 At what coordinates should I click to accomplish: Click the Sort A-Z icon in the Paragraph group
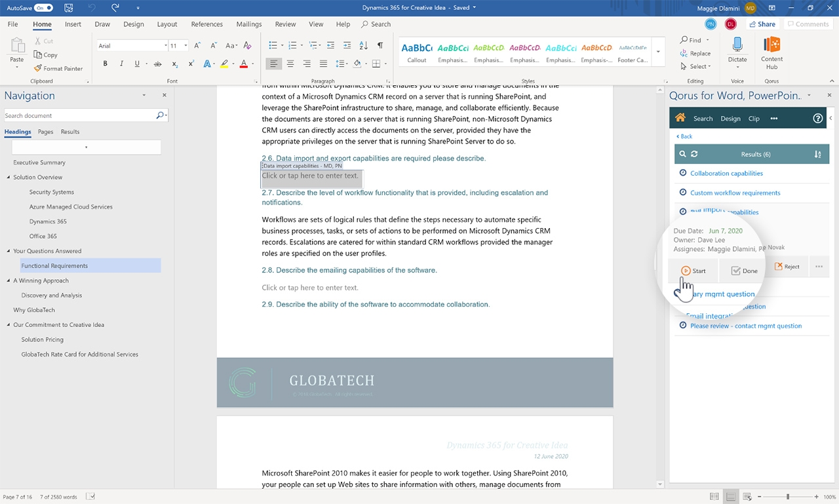pos(364,46)
